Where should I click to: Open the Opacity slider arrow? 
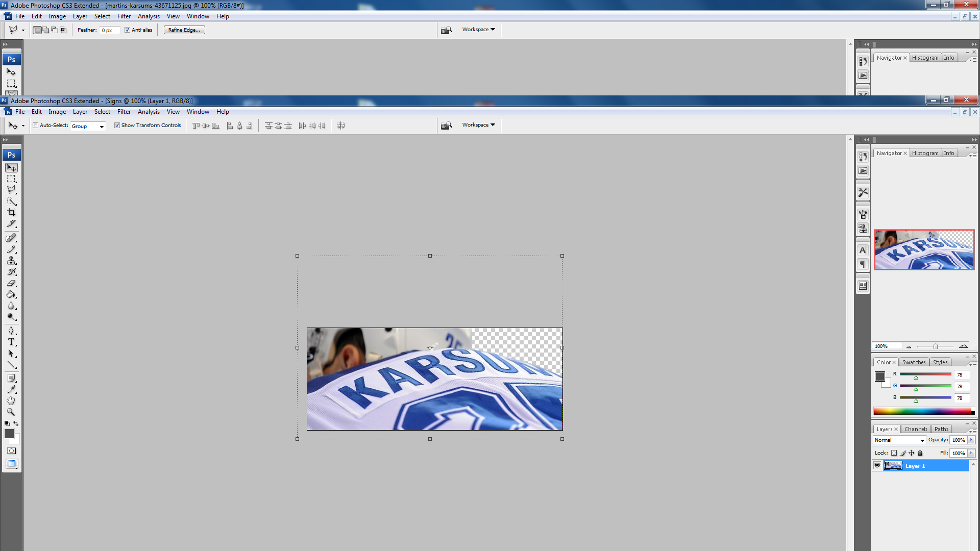point(971,440)
